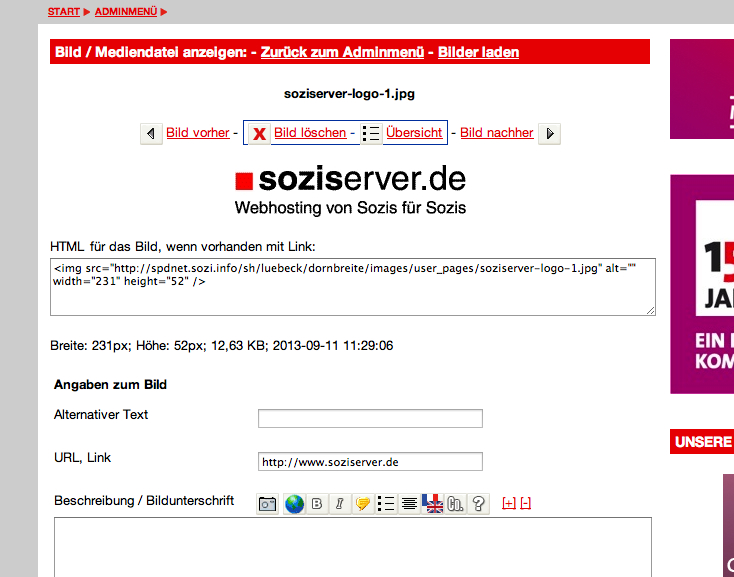The height and width of the screenshot is (577, 734).
Task: Shrink the description field with [-]
Action: click(x=526, y=503)
